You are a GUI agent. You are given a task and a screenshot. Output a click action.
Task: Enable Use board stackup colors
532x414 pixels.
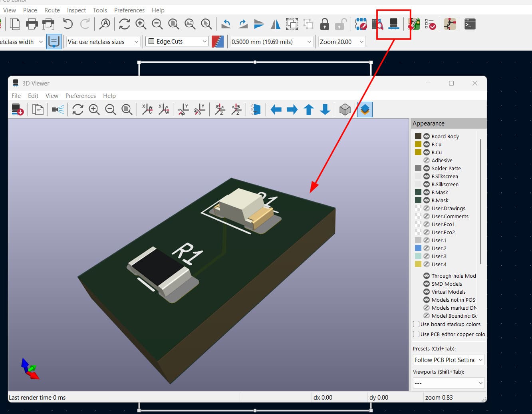[x=416, y=324]
